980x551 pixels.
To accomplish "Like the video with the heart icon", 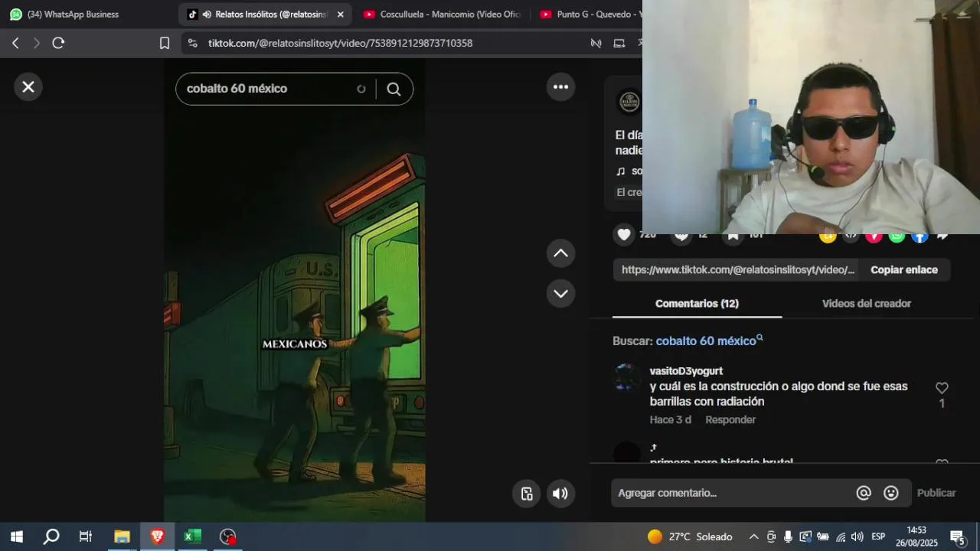I will point(624,235).
